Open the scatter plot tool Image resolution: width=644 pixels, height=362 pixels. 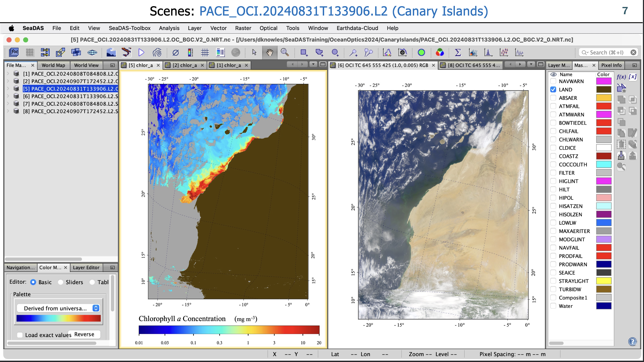point(473,53)
